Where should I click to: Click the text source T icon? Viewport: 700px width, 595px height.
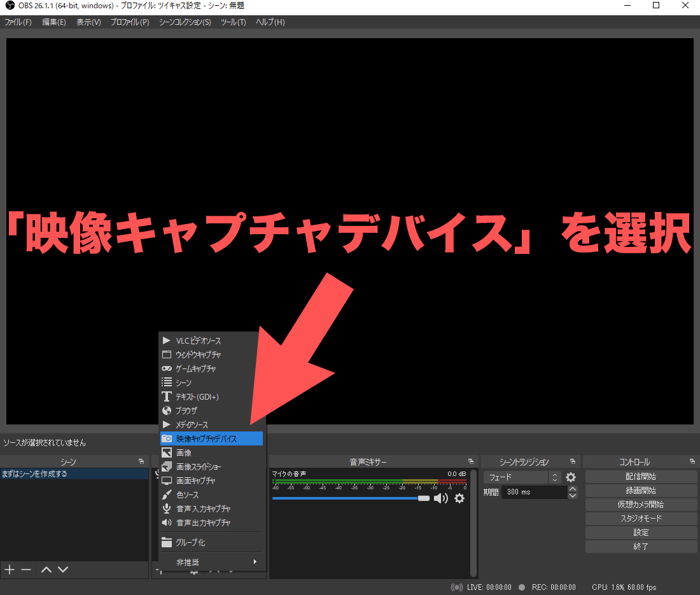167,396
